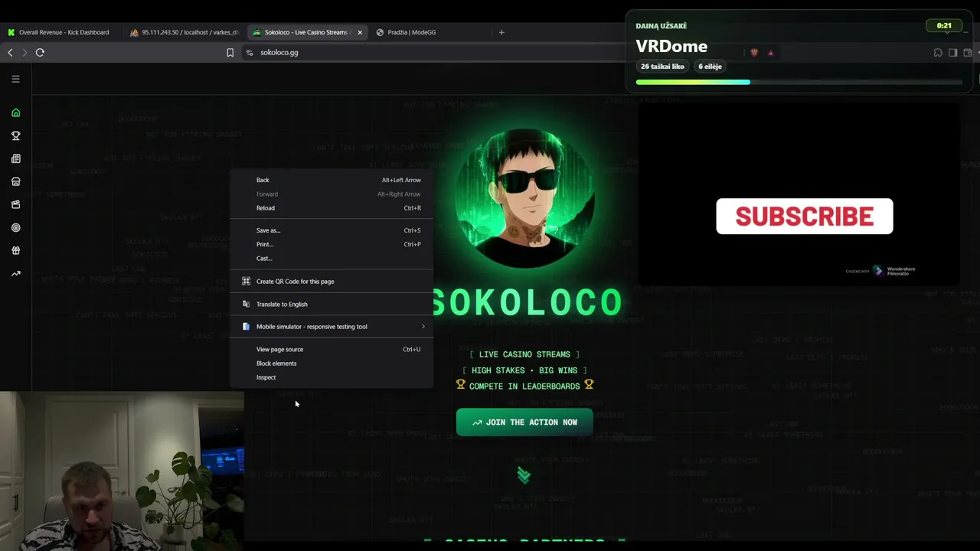Choose Create QR Code for this page
Viewport: 980px width, 551px height.
332,282
